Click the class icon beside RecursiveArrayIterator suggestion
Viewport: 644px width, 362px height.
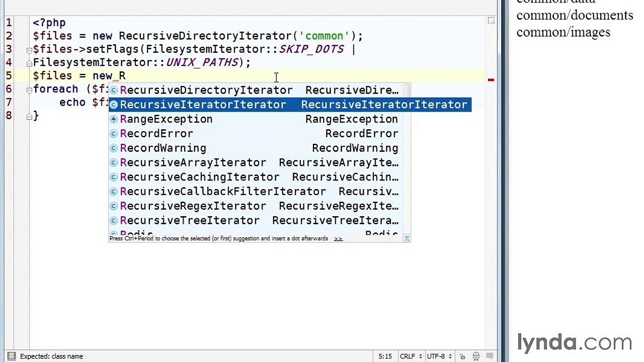(x=114, y=163)
